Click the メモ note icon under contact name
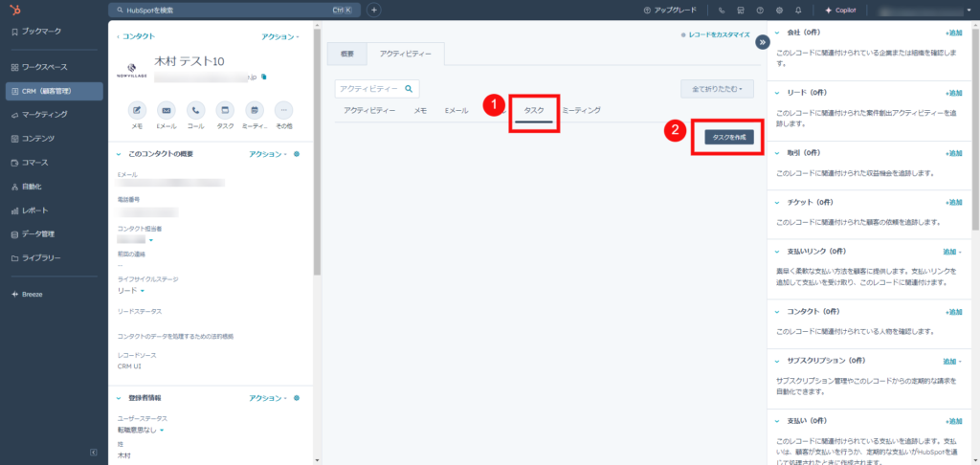Screen dimensions: 980x465 pyautogui.click(x=137, y=110)
